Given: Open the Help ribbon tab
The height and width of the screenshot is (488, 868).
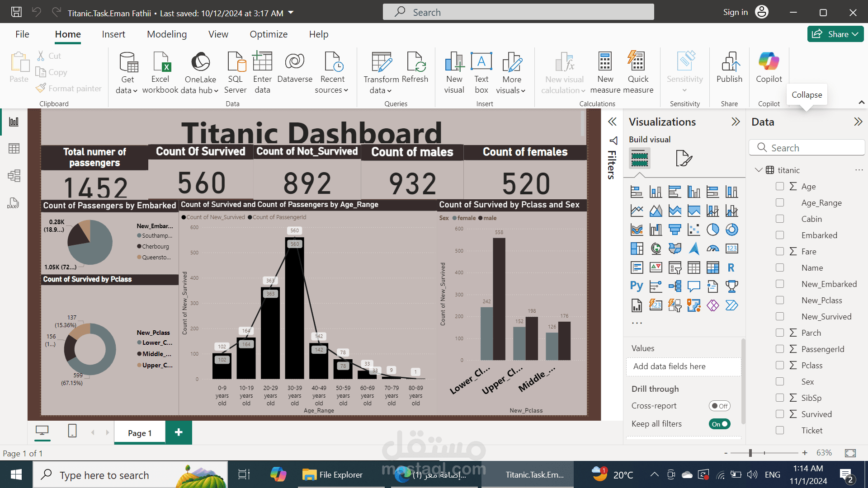Looking at the screenshot, I should pyautogui.click(x=319, y=34).
